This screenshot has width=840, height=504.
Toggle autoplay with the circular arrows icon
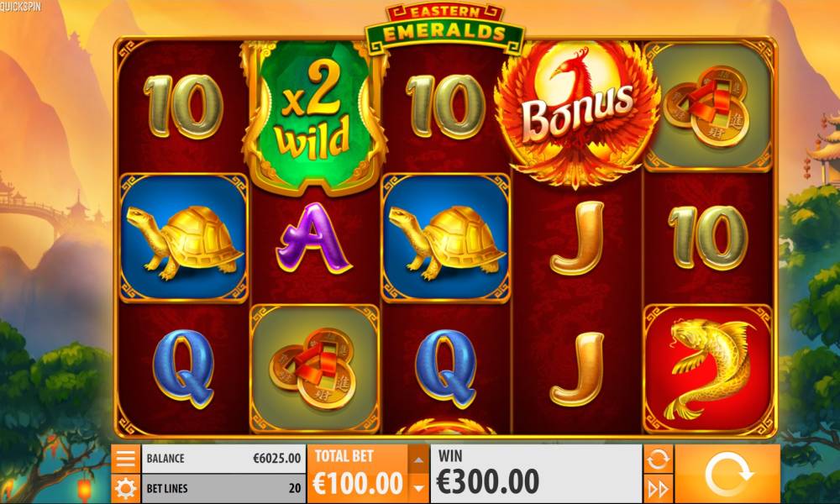tap(658, 459)
